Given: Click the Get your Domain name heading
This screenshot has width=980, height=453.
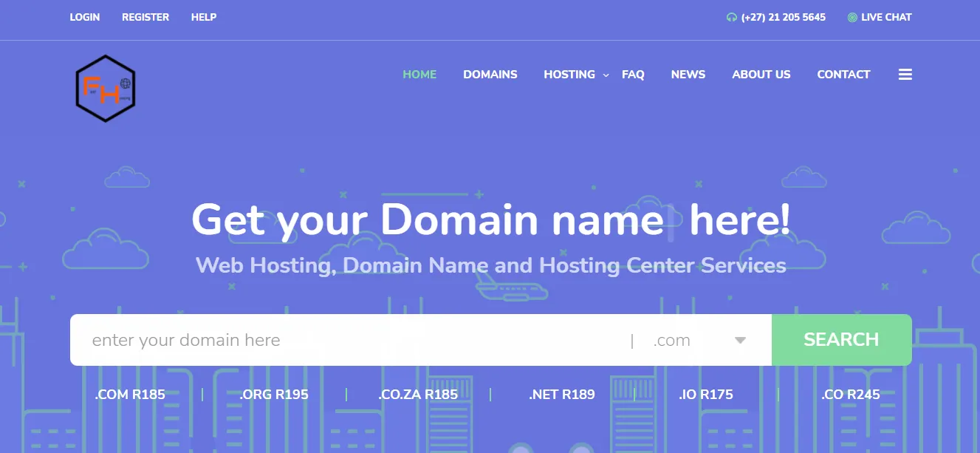Looking at the screenshot, I should [490, 219].
